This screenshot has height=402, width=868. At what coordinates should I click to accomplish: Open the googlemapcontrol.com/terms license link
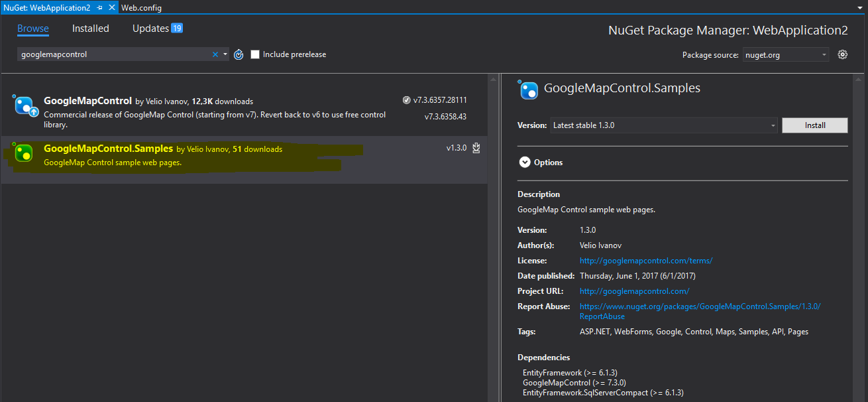646,261
